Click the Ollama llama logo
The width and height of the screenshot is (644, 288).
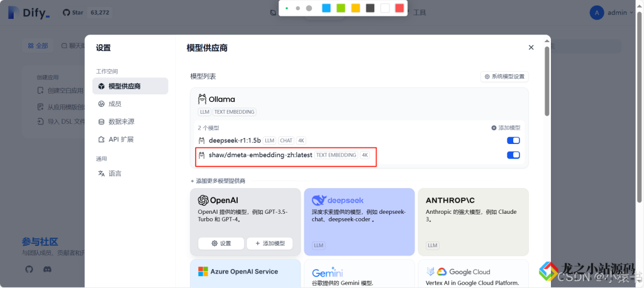[x=202, y=99]
